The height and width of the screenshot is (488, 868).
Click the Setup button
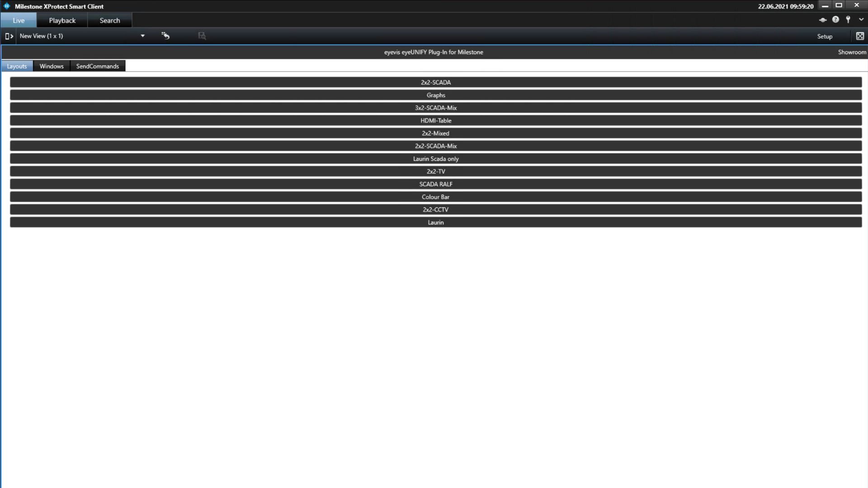click(x=825, y=36)
